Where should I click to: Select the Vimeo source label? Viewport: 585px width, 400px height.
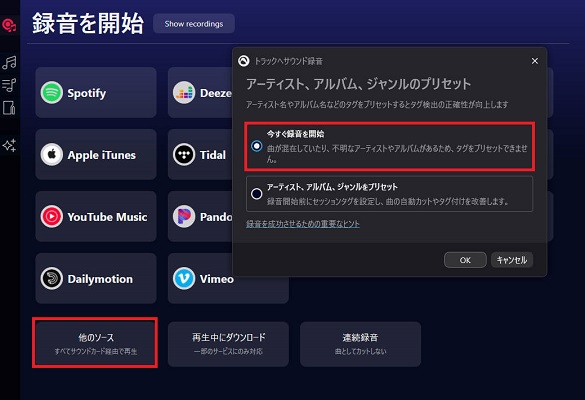pyautogui.click(x=217, y=279)
